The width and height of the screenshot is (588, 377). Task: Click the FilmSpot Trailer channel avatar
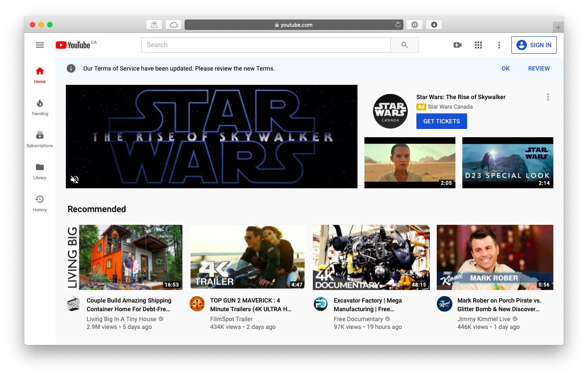coord(197,304)
